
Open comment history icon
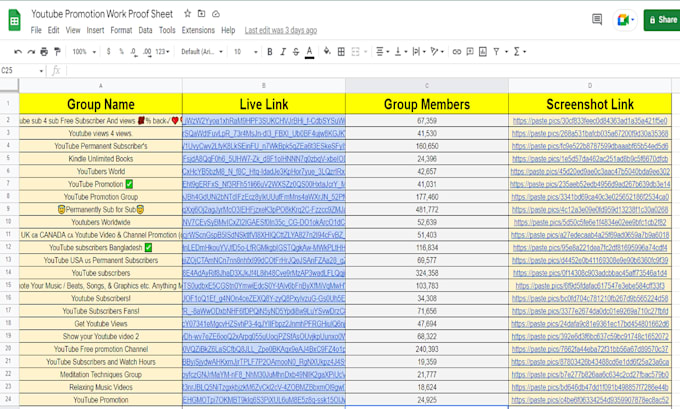[597, 19]
